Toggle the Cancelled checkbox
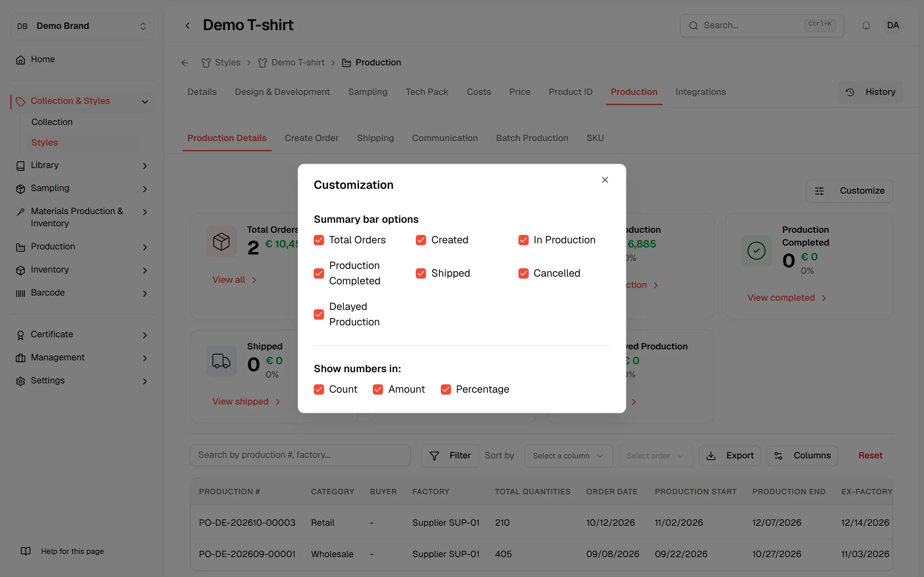 tap(523, 273)
